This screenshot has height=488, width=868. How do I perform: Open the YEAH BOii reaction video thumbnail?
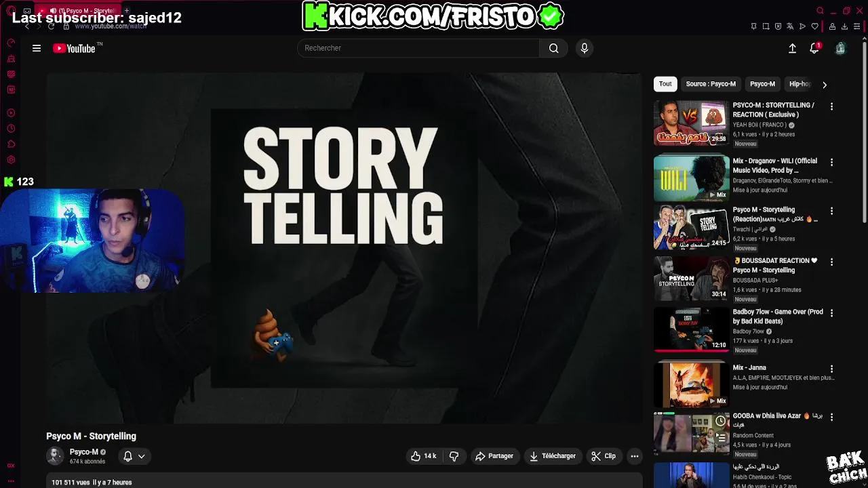(692, 123)
